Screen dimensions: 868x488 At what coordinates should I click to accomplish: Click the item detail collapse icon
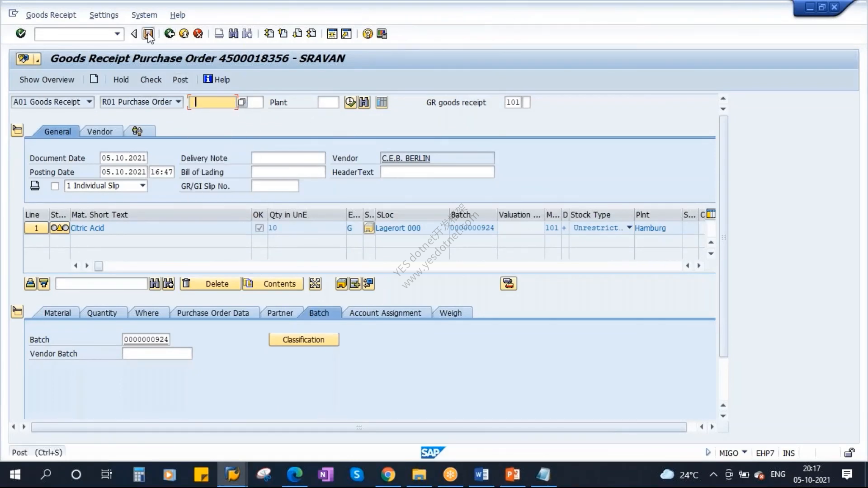(17, 312)
